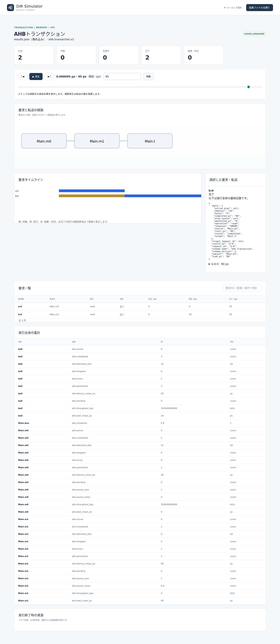Click the 完了 count card
Screen dimensions: 280x644
pos(161,55)
